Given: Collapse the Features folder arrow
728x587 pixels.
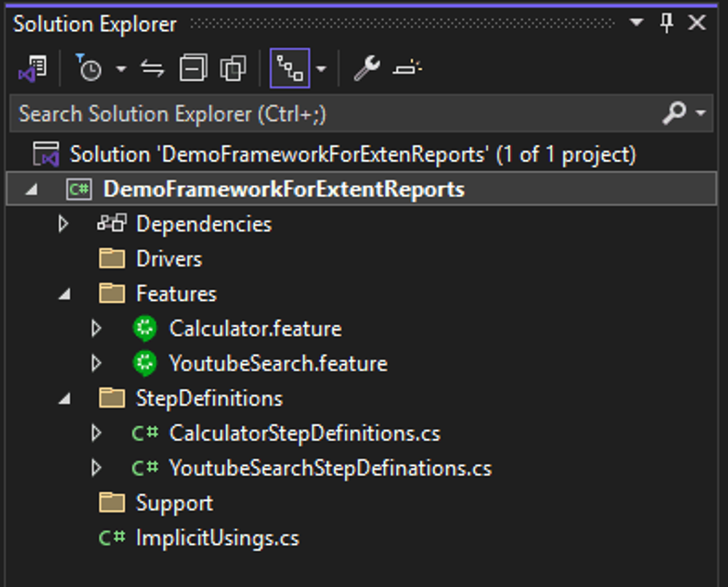Looking at the screenshot, I should 64,295.
